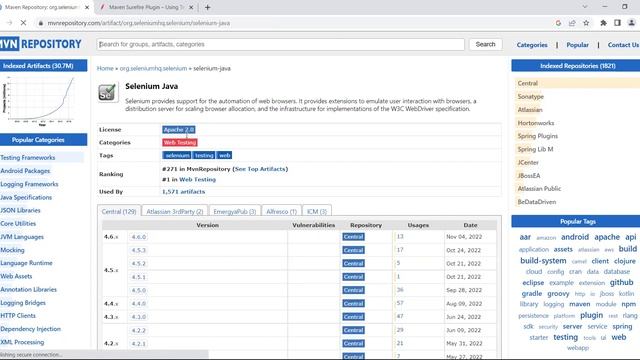Open the See Top Artifacts link
Image resolution: width=640 pixels, height=360 pixels.
260,169
